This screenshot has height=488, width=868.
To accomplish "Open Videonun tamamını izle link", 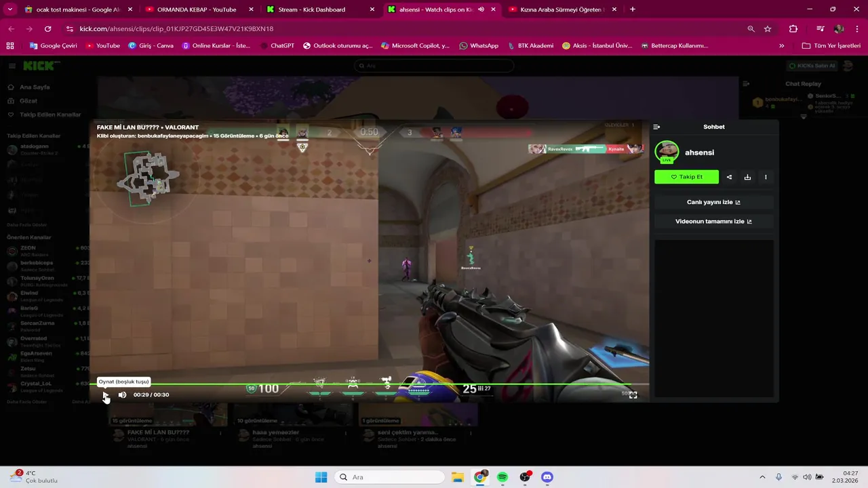I will pos(713,221).
